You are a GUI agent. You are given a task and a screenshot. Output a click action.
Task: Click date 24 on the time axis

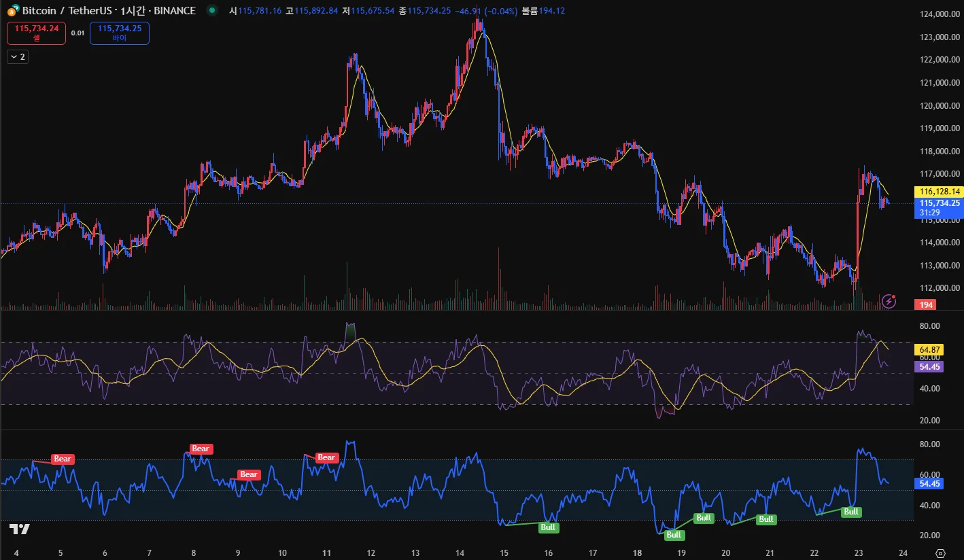903,553
